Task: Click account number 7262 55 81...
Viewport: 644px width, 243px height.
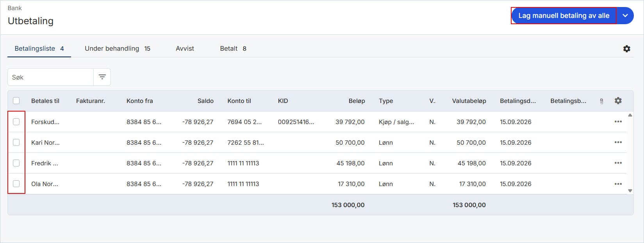Action: pyautogui.click(x=246, y=142)
